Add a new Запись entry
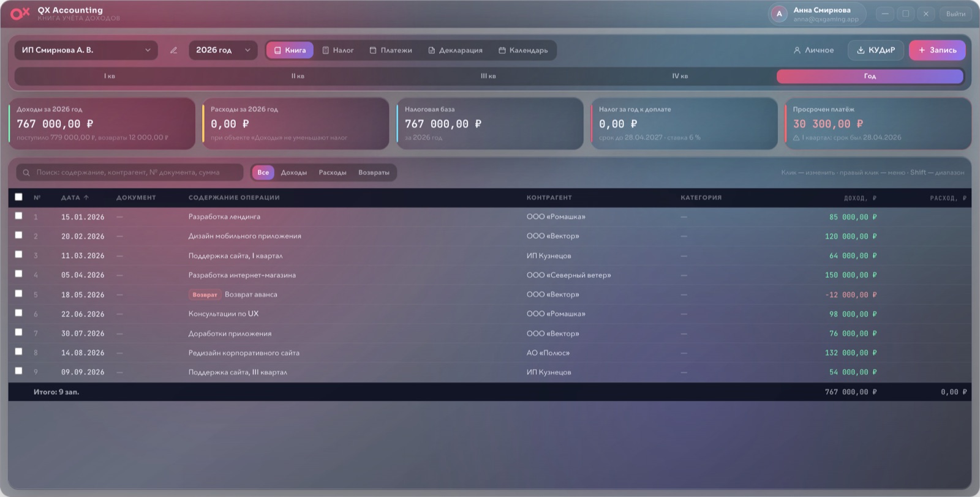980x497 pixels. pyautogui.click(x=937, y=50)
